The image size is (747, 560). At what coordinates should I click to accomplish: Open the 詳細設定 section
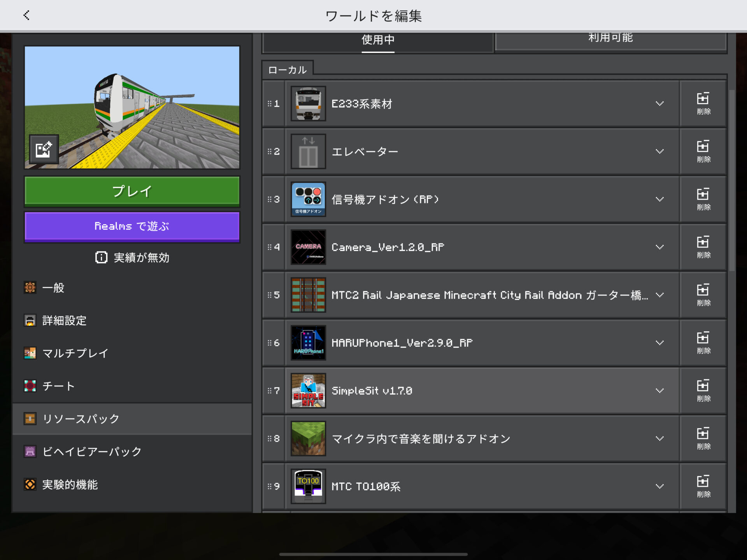point(132,320)
